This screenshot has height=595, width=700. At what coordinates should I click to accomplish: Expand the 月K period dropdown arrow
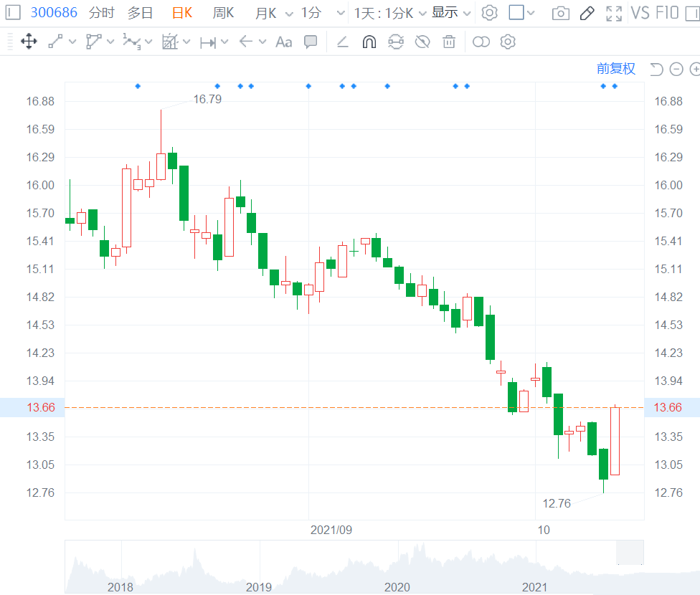click(289, 14)
